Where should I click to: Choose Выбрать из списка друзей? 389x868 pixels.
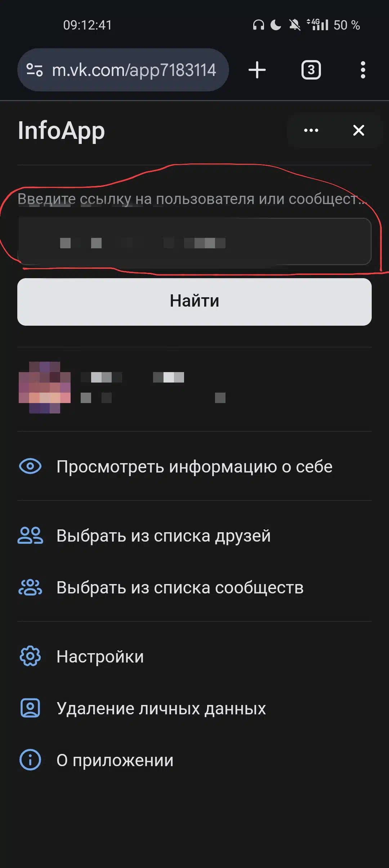point(194,535)
